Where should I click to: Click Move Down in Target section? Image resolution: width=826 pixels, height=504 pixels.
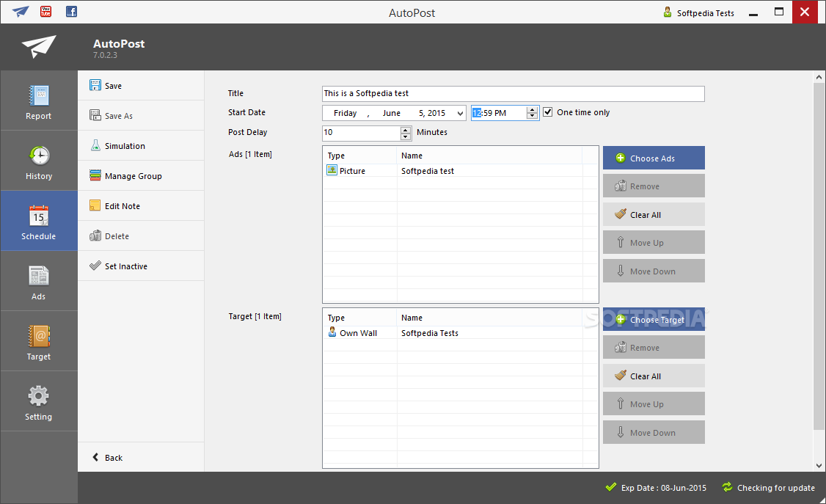[654, 432]
